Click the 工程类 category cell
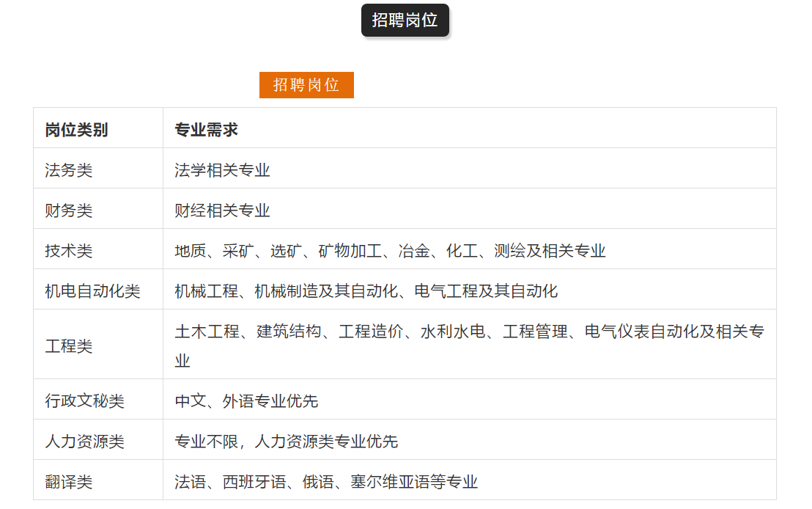The width and height of the screenshot is (812, 509). (69, 345)
